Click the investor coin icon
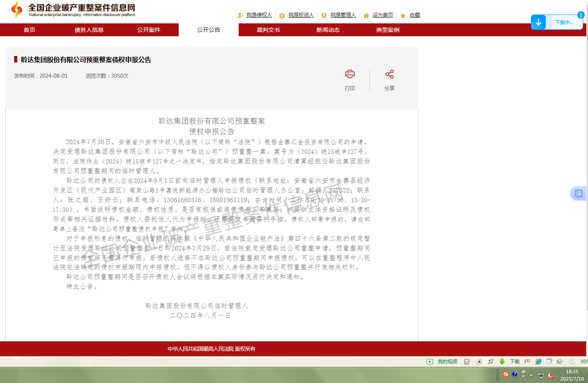Viewport: 588px width, 383px height. coord(282,16)
